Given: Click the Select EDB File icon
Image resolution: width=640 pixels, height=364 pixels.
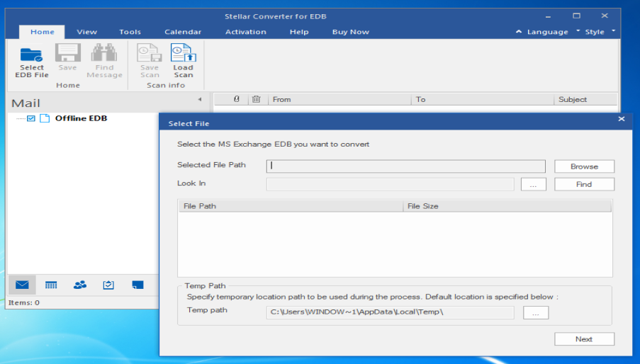Looking at the screenshot, I should point(31,54).
